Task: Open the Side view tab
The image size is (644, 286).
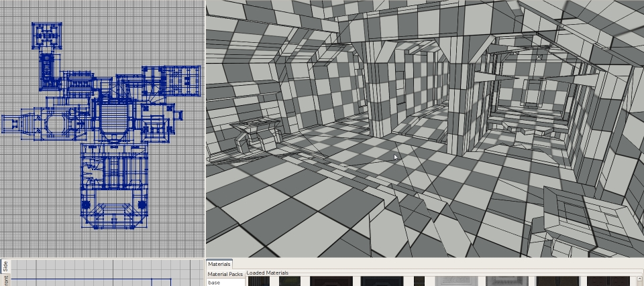Action: [x=5, y=265]
